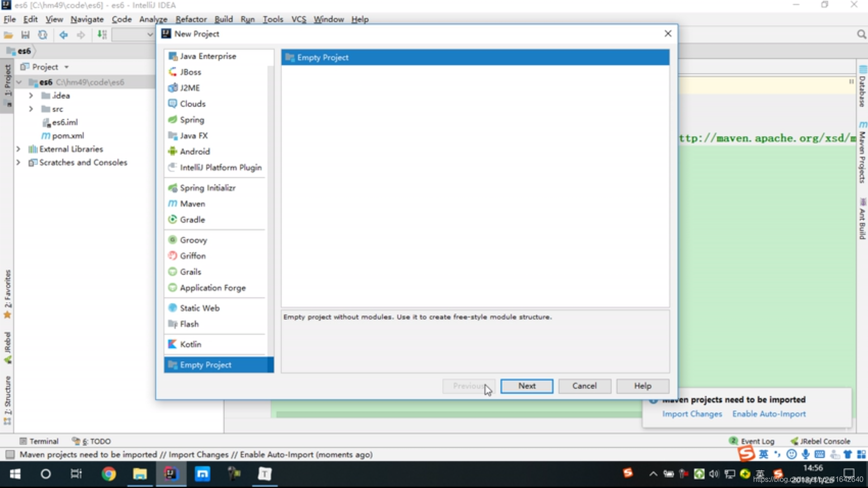Collapse the es6 root tree node
The image size is (868, 488).
click(19, 82)
